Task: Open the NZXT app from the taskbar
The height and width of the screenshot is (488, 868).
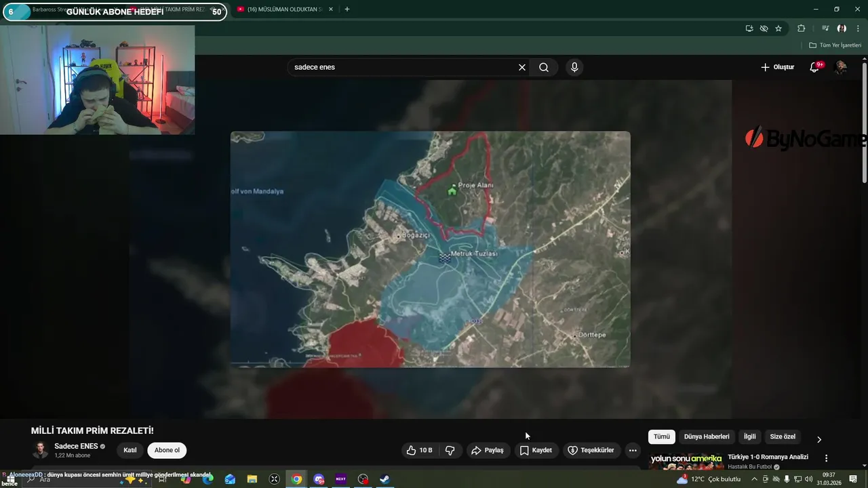Action: tap(340, 479)
